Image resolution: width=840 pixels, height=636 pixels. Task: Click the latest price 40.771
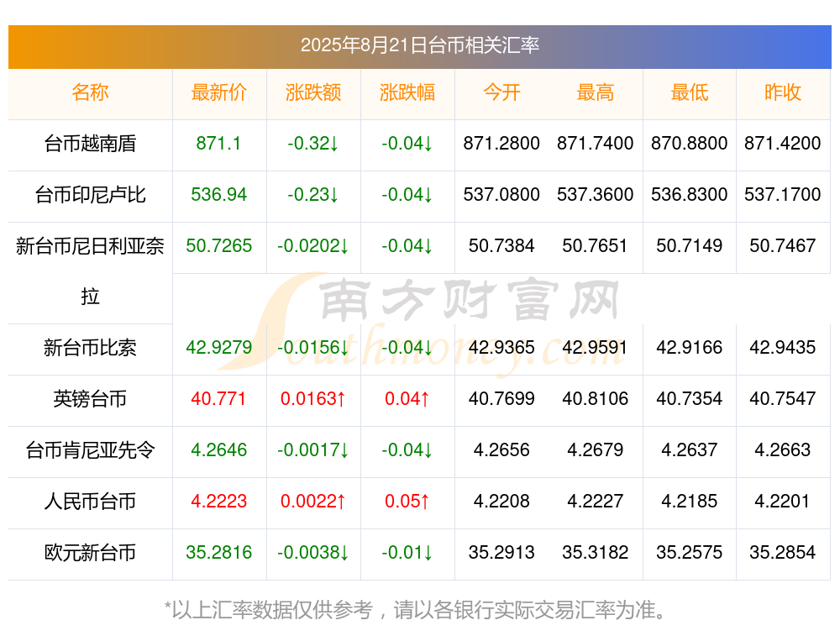[218, 399]
